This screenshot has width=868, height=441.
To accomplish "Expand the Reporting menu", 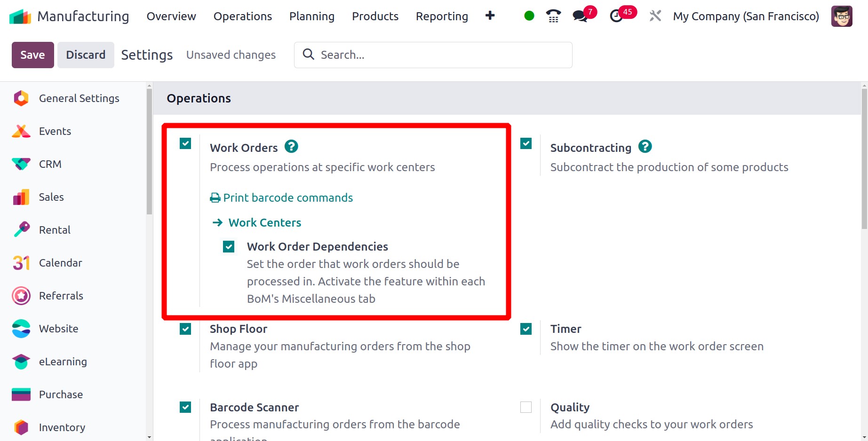I will tap(442, 16).
